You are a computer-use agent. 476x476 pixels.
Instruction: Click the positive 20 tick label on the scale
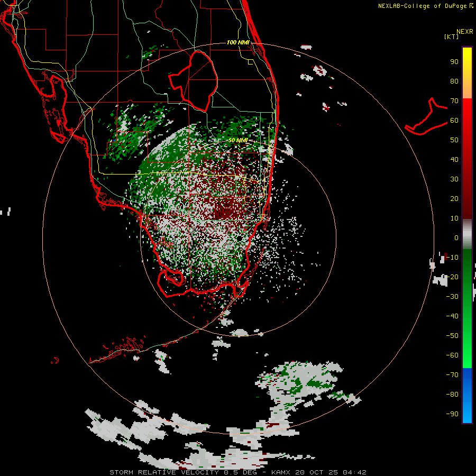click(x=454, y=198)
